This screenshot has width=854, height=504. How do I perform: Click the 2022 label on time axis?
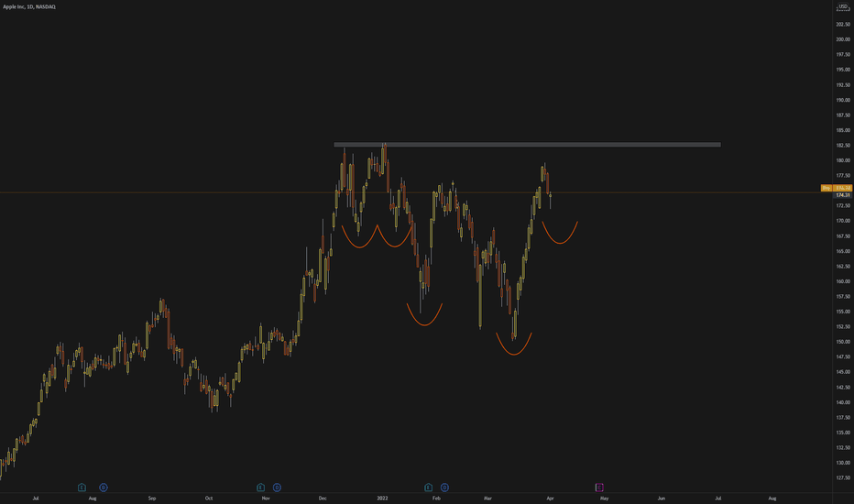[x=382, y=498]
